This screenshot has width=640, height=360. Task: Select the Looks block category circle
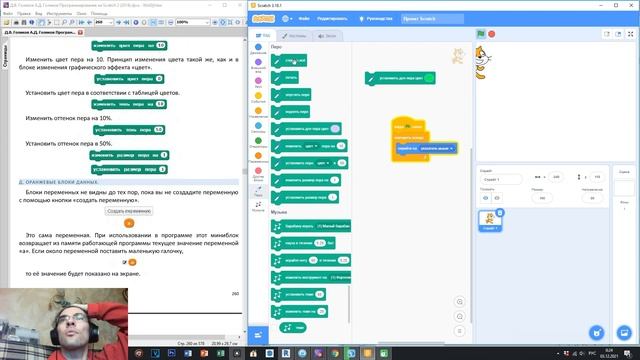(258, 62)
